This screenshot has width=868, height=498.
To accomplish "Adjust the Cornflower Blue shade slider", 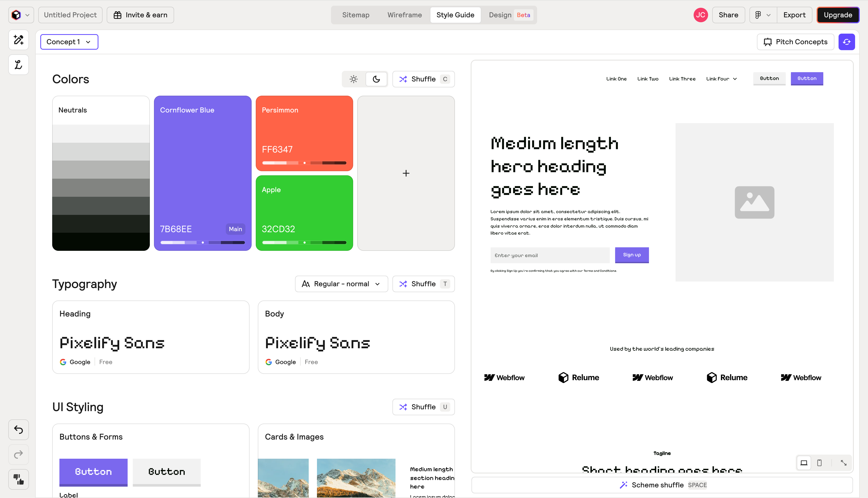I will (x=203, y=243).
